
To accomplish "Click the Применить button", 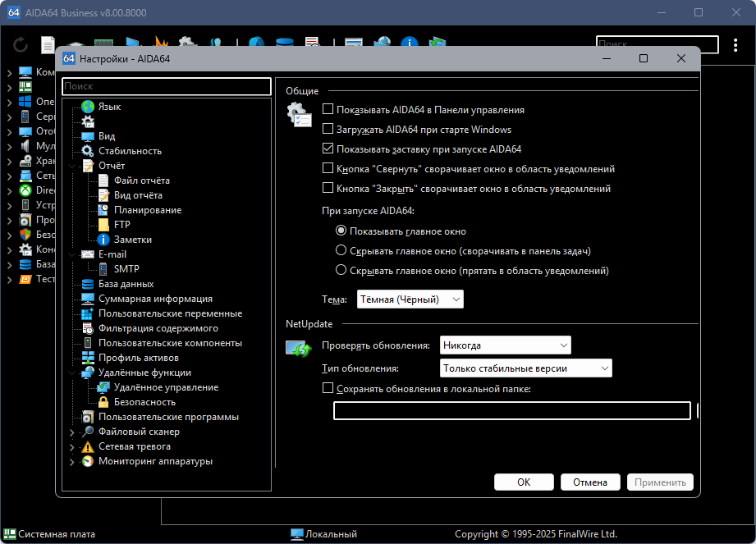I will point(660,482).
